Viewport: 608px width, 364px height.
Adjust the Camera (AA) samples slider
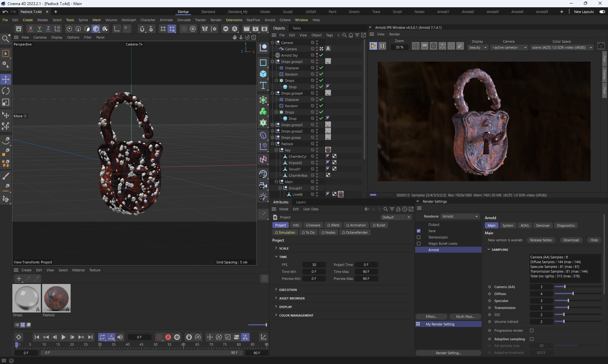(565, 287)
